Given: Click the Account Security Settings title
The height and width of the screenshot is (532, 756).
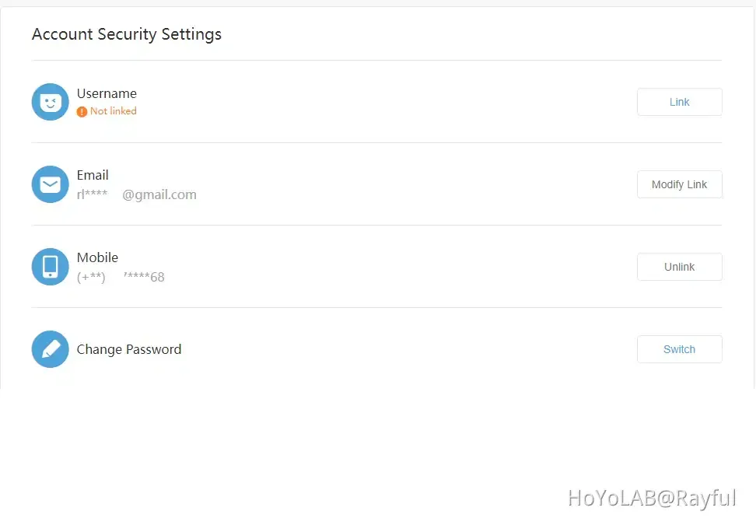Looking at the screenshot, I should coord(127,34).
